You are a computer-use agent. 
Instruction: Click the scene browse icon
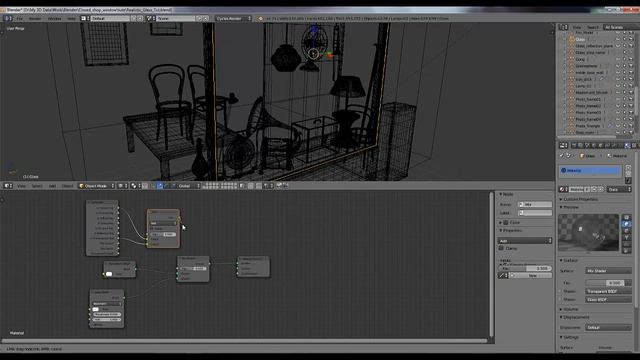[x=150, y=18]
